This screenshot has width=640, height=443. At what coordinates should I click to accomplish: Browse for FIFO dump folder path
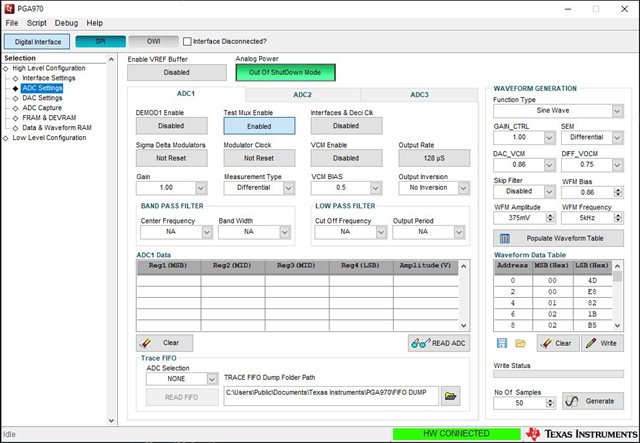click(x=450, y=396)
